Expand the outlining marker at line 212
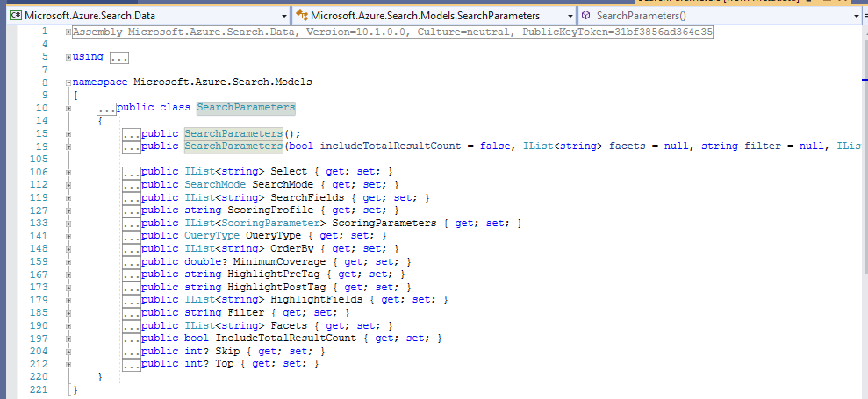Screen dimensions: 868x399 (68, 364)
